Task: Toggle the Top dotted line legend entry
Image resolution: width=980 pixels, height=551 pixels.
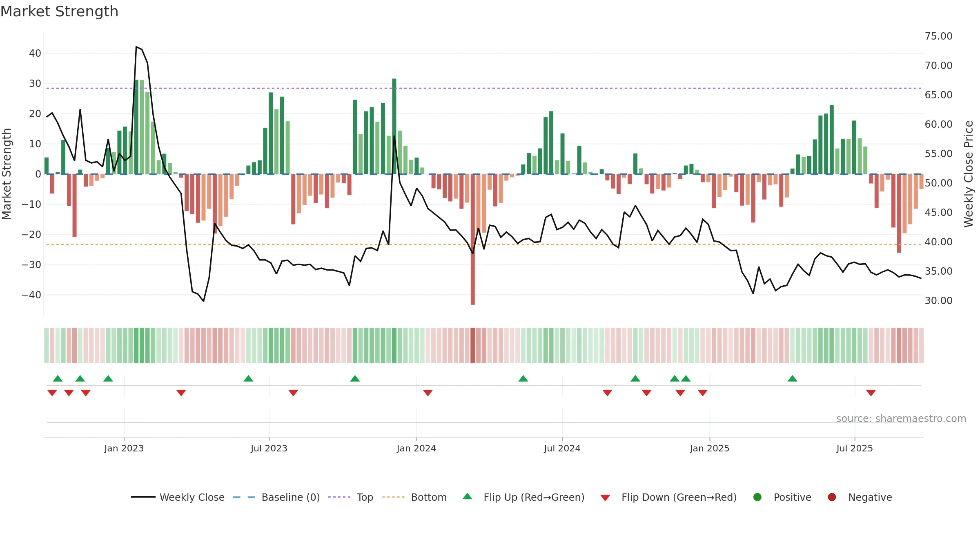Action: click(351, 497)
